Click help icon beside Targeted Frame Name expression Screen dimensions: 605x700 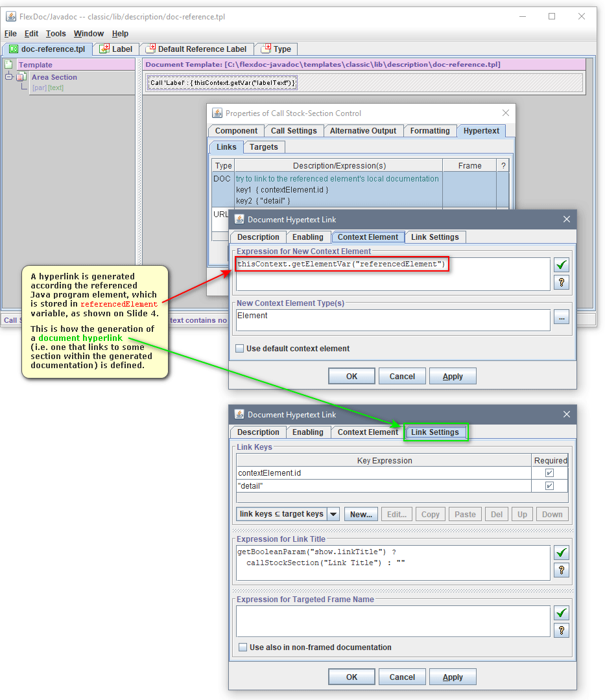tap(562, 630)
